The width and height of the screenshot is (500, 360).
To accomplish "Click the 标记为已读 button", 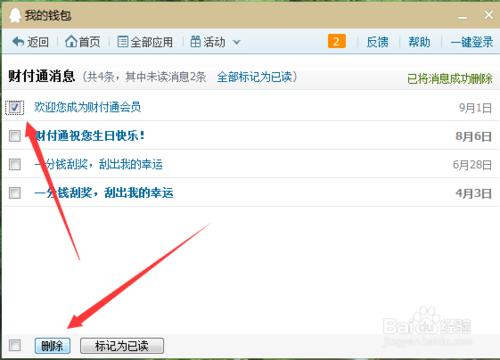I will click(122, 346).
